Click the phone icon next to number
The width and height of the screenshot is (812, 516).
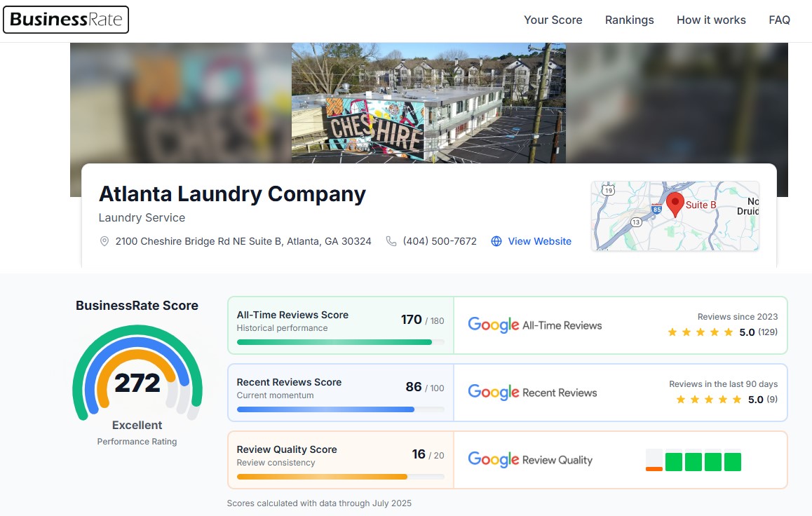click(x=391, y=241)
